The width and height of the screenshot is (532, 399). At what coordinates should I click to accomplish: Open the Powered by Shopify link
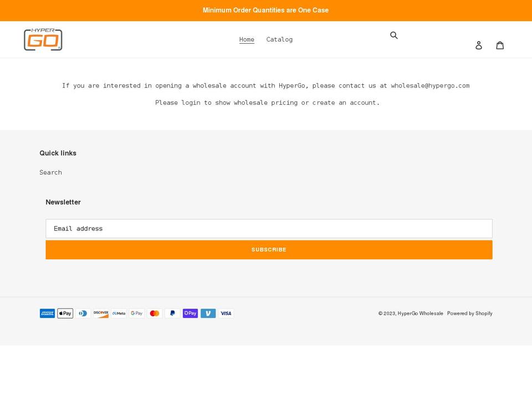[469, 313]
